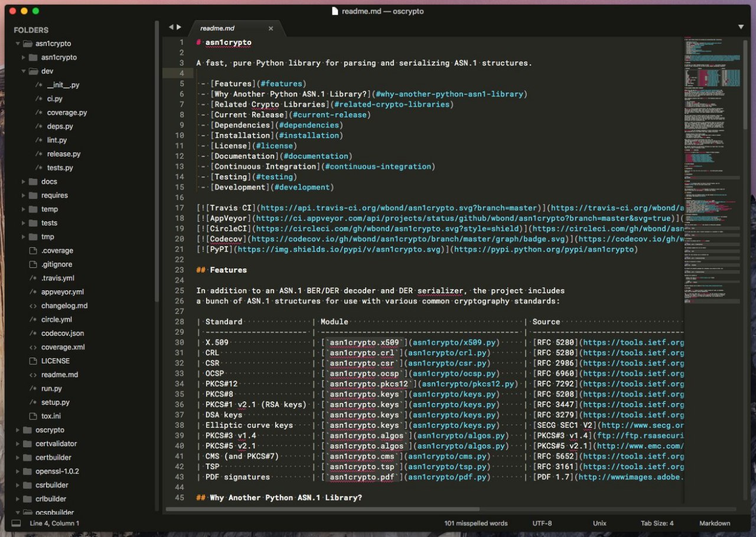This screenshot has width=756, height=537.
Task: Click the Line 4, Column 1 indicator
Action: (x=54, y=523)
